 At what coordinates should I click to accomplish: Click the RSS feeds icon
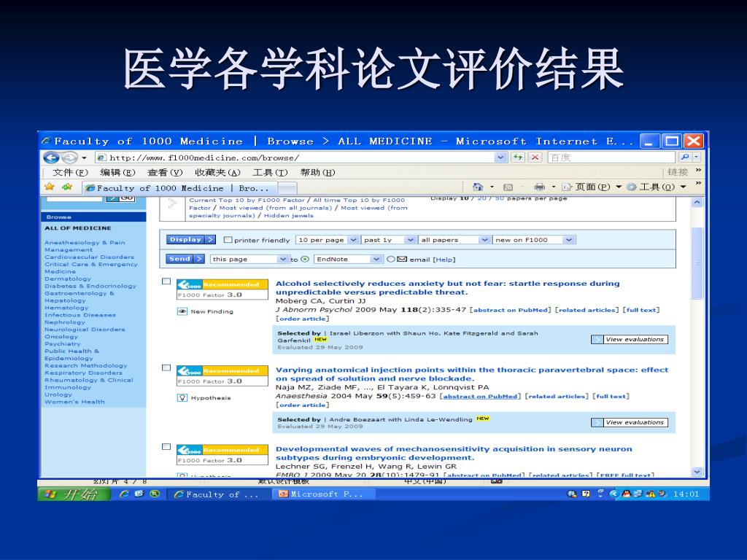pyautogui.click(x=508, y=187)
